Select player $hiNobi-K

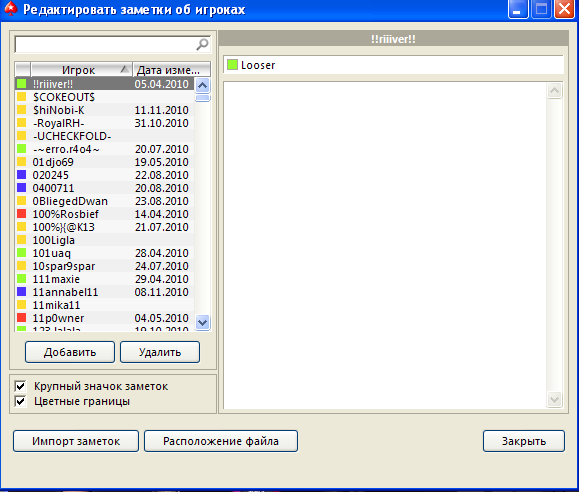104,110
